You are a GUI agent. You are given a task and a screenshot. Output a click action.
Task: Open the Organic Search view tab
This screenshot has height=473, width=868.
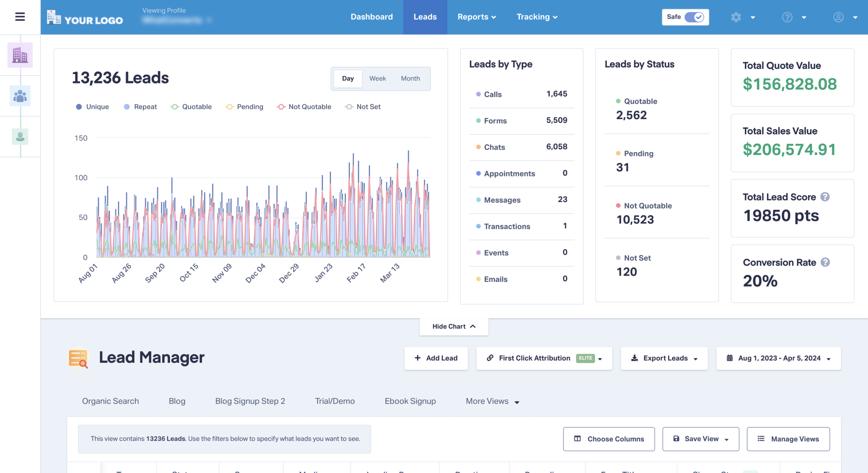click(110, 401)
